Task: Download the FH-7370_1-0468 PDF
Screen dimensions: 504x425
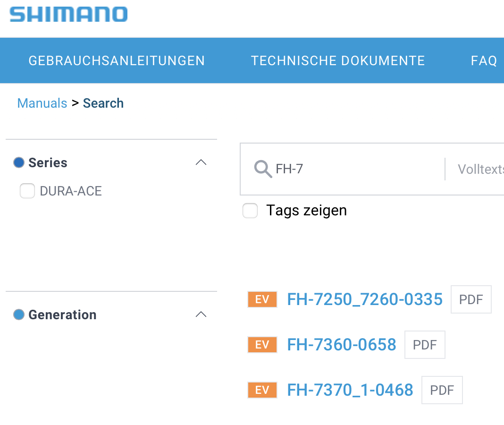Action: [442, 390]
